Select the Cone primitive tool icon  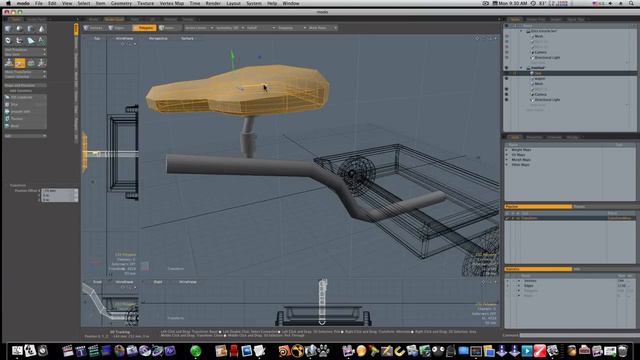(x=42, y=29)
